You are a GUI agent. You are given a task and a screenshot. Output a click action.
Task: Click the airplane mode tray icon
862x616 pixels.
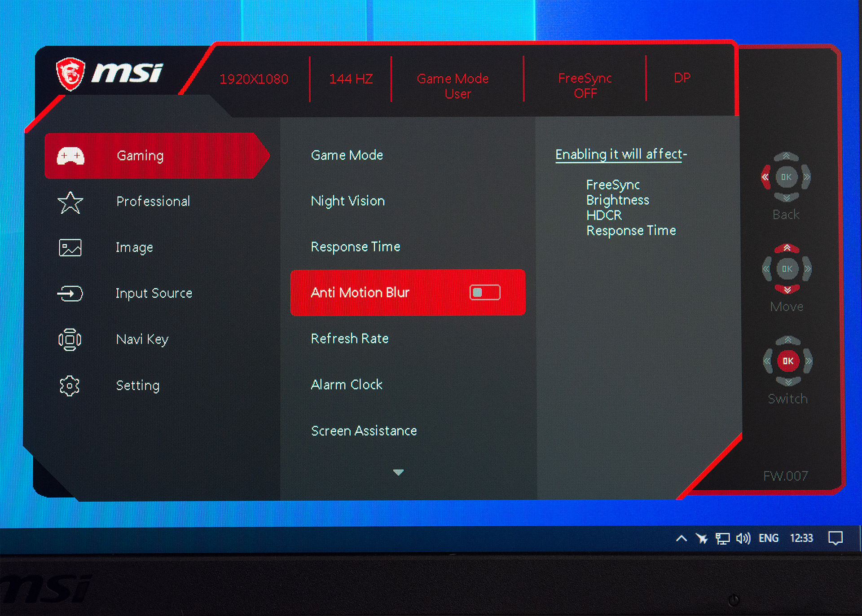click(701, 538)
